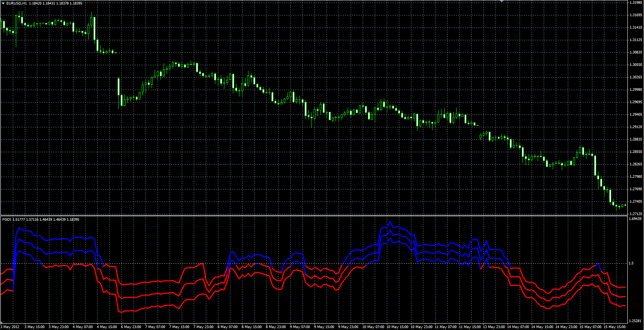Click price label 1.27980 on price scale
The width and height of the screenshot is (644, 330).
(636, 177)
